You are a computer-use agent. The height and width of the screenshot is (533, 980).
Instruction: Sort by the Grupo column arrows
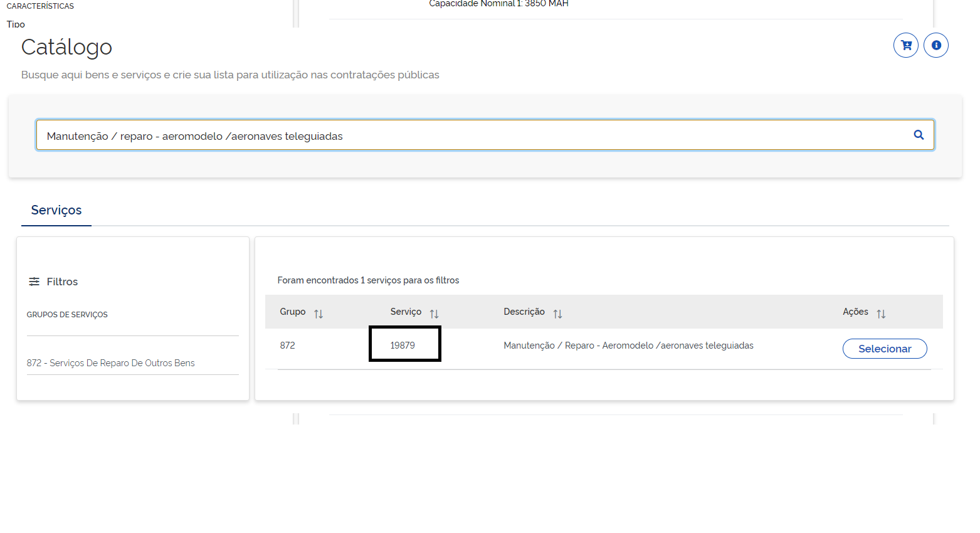click(319, 314)
